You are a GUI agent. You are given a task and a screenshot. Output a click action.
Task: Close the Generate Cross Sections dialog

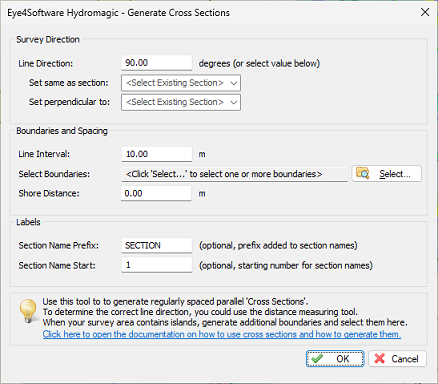[425, 13]
